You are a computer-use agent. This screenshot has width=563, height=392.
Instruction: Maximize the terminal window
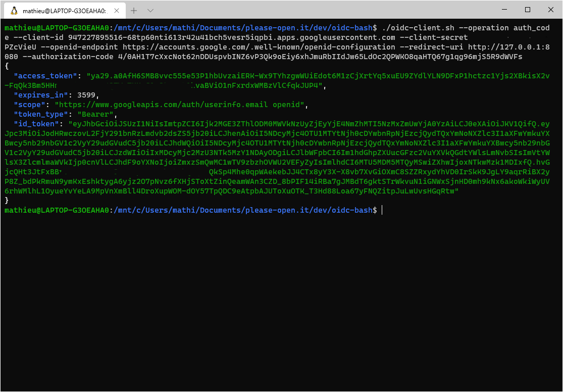528,10
